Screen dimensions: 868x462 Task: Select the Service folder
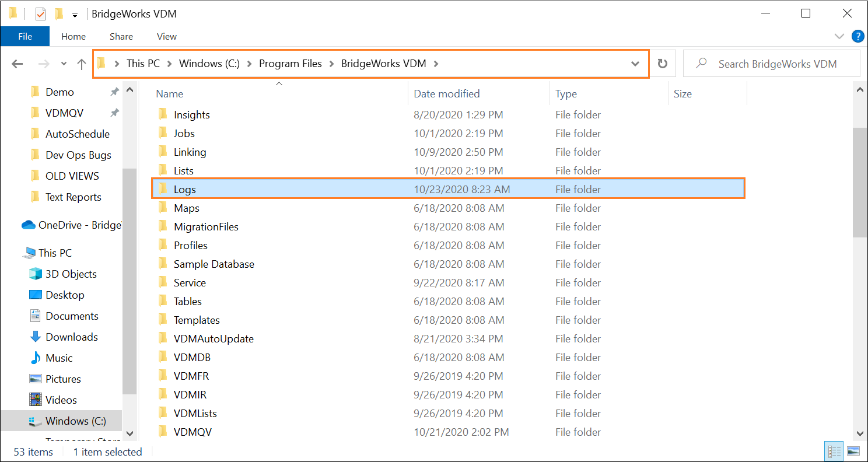[190, 283]
